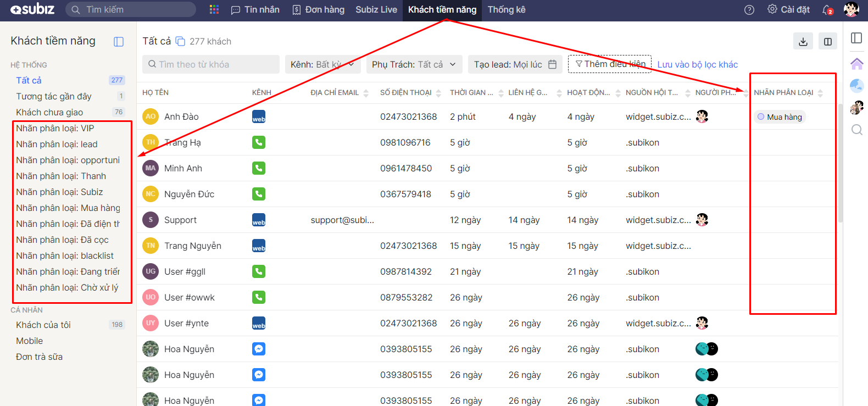Click the search magnifier in right sidebar
868x406 pixels.
pyautogui.click(x=856, y=130)
